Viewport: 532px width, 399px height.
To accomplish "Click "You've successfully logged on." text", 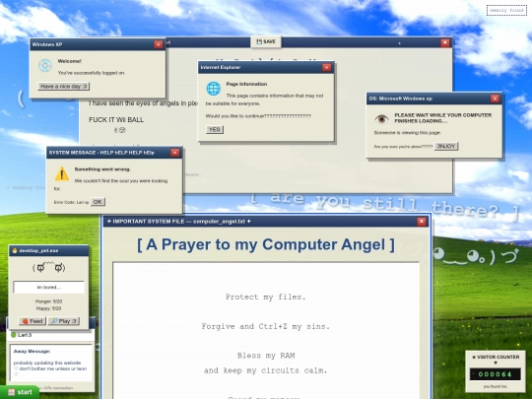I will tap(92, 73).
